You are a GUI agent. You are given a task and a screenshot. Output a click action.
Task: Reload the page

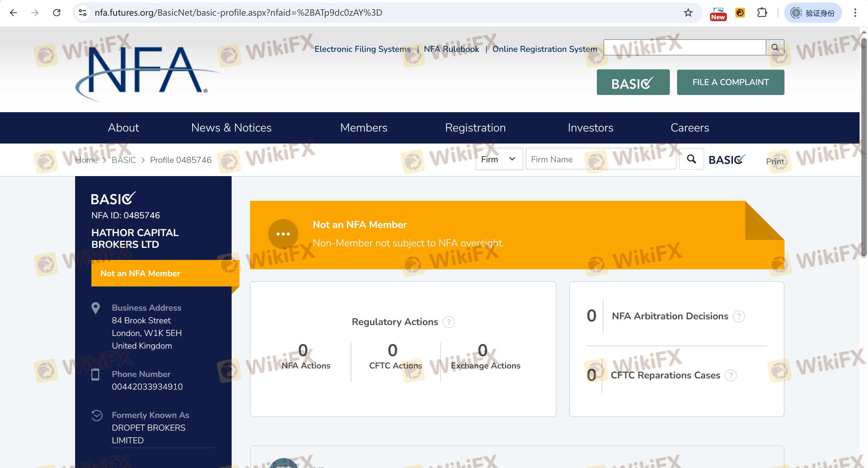point(57,13)
